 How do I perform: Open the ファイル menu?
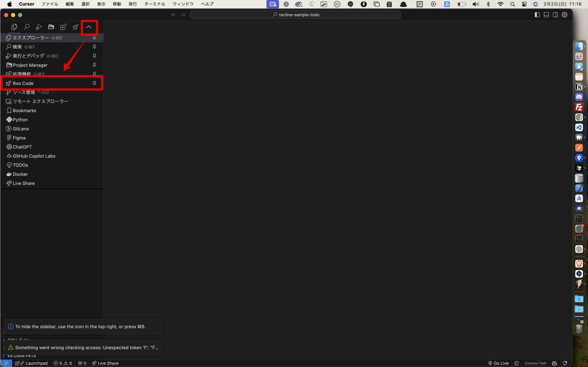[x=50, y=4]
